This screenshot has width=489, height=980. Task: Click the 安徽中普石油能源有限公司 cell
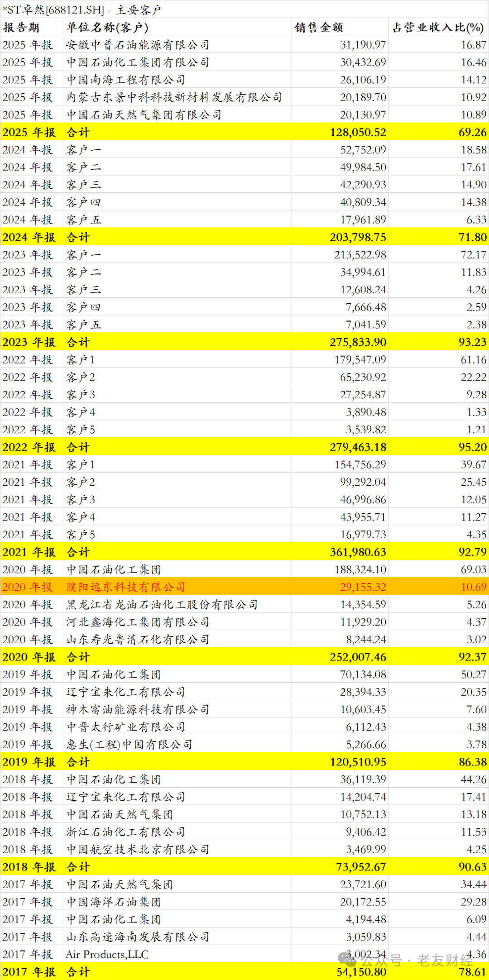(x=138, y=45)
